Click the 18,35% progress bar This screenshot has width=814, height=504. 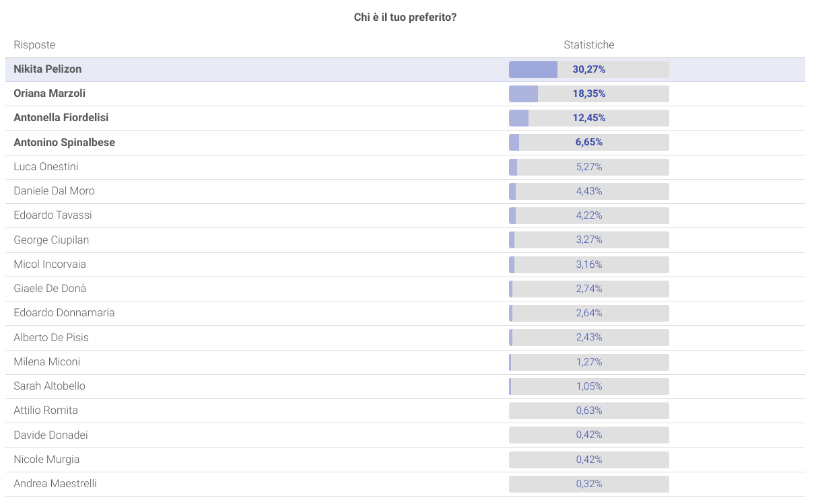click(589, 94)
